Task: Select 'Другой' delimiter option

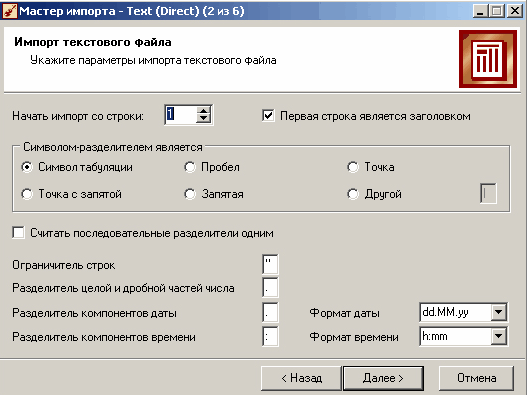Action: (353, 194)
